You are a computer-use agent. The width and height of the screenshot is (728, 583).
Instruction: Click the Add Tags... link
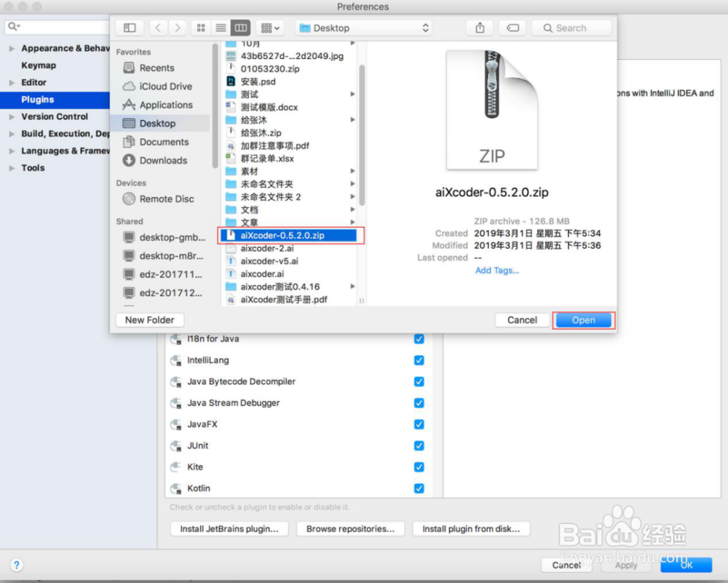(x=496, y=270)
